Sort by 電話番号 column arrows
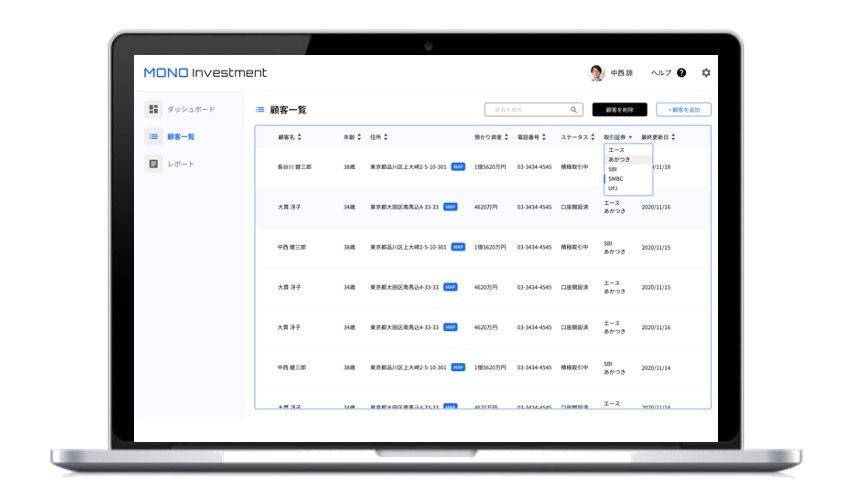Image resolution: width=852 pixels, height=501 pixels. [x=544, y=137]
